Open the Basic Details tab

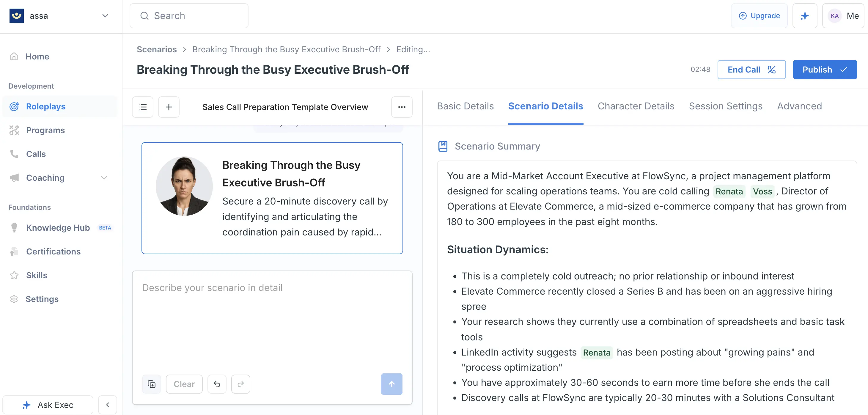(x=465, y=106)
